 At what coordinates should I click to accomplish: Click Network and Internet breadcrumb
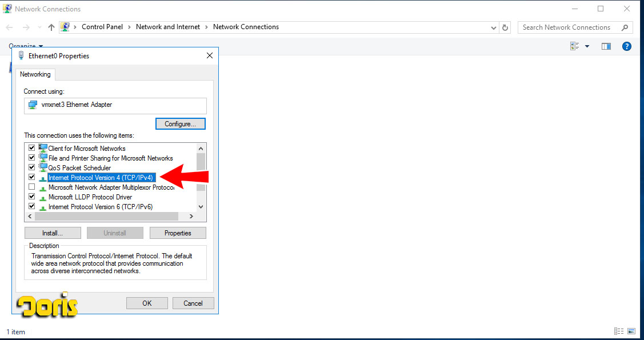(x=168, y=27)
